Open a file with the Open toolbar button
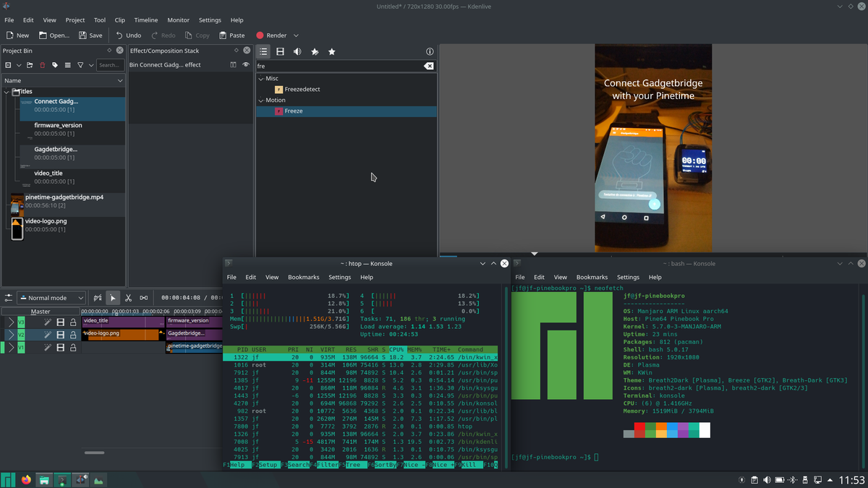Image resolution: width=868 pixels, height=488 pixels. [x=54, y=35]
